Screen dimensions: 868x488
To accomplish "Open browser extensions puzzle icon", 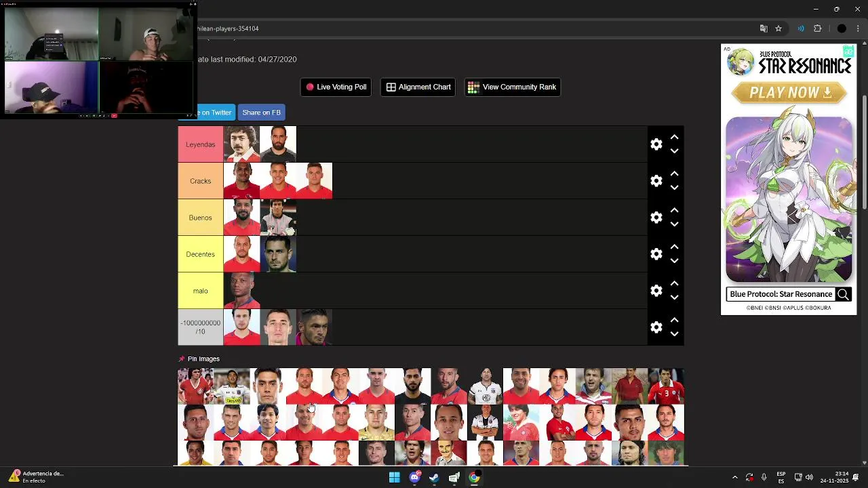I will click(x=817, y=28).
